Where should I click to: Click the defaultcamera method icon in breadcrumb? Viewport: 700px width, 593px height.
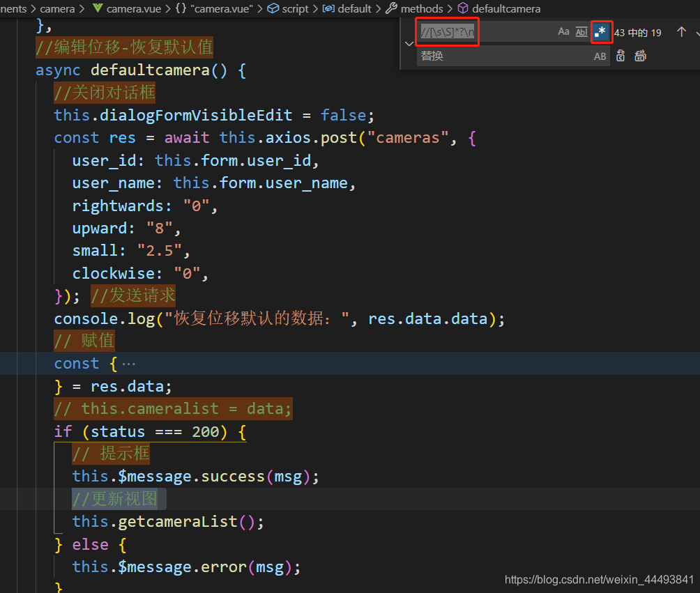click(x=463, y=8)
